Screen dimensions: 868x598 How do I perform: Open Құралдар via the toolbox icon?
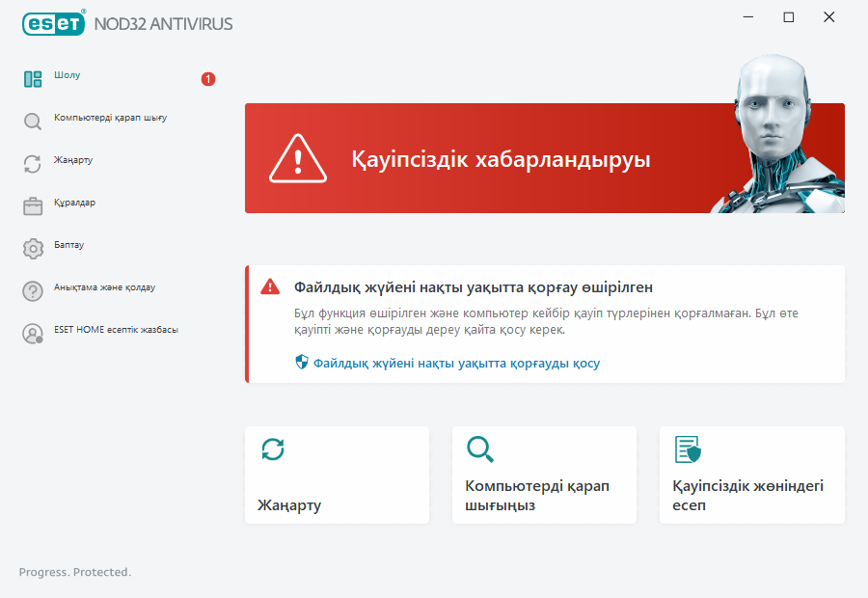(32, 204)
